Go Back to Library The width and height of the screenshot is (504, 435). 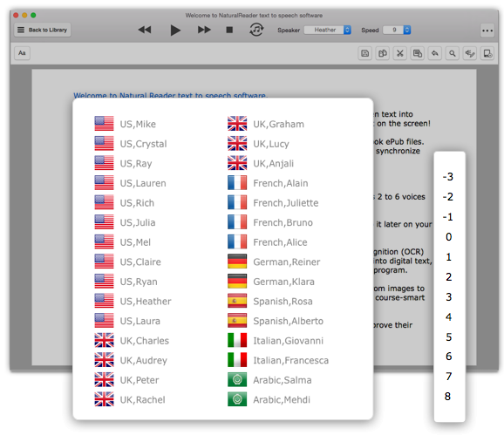[43, 30]
